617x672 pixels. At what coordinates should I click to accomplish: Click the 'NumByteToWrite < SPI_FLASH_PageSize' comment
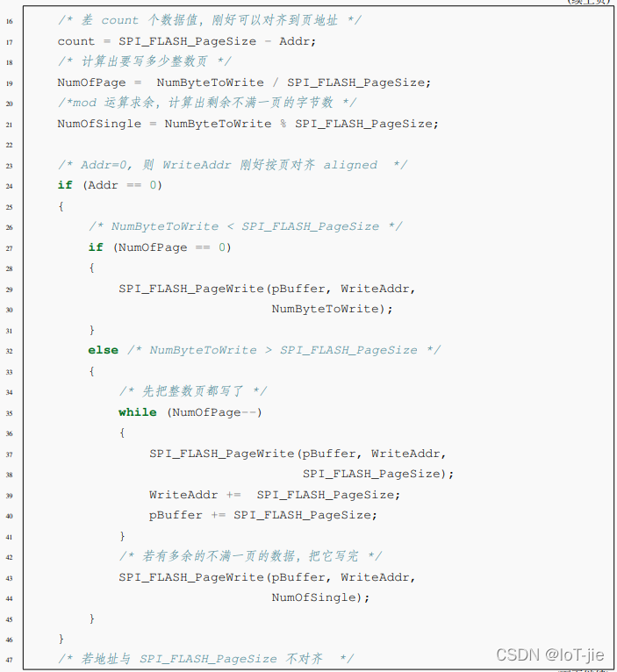click(x=245, y=226)
